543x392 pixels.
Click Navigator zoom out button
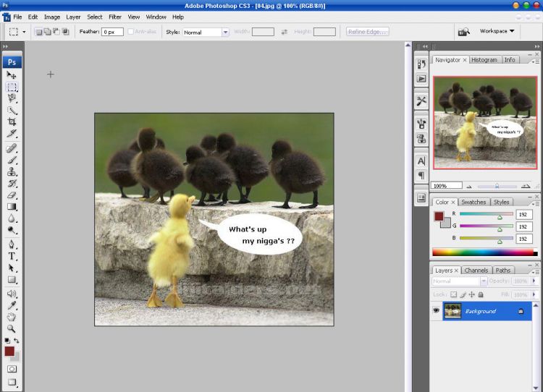tap(469, 187)
